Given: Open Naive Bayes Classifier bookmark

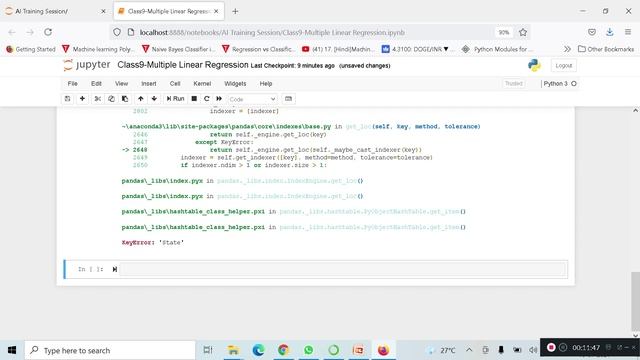Looking at the screenshot, I should coord(178,49).
